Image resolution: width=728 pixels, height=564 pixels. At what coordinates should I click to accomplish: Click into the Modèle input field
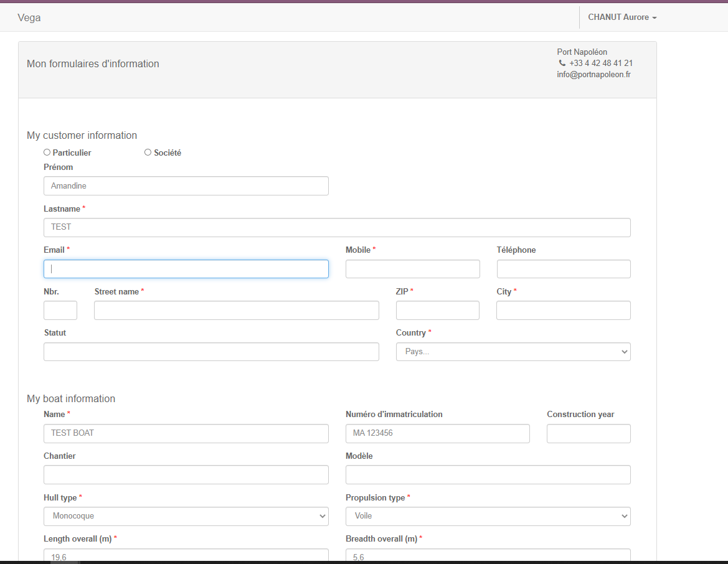coord(488,475)
